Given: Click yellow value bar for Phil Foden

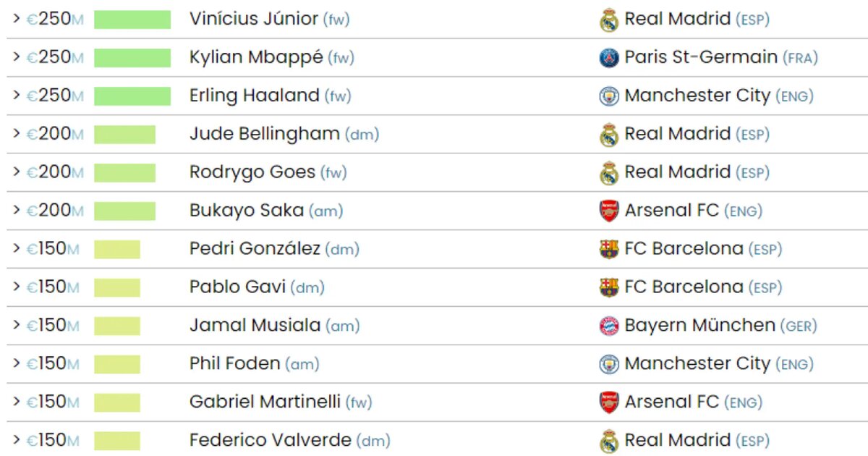Looking at the screenshot, I should [x=117, y=364].
